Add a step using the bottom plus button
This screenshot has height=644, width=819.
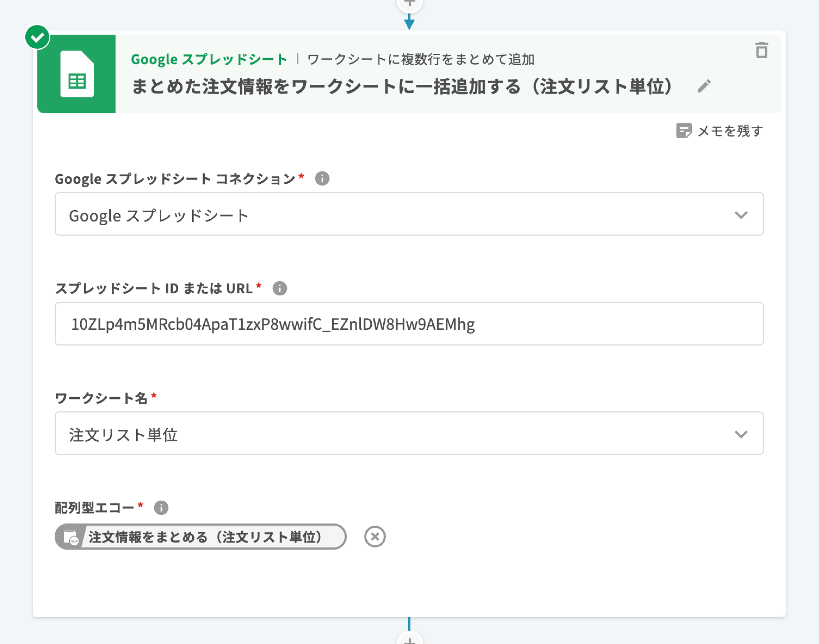(409, 640)
